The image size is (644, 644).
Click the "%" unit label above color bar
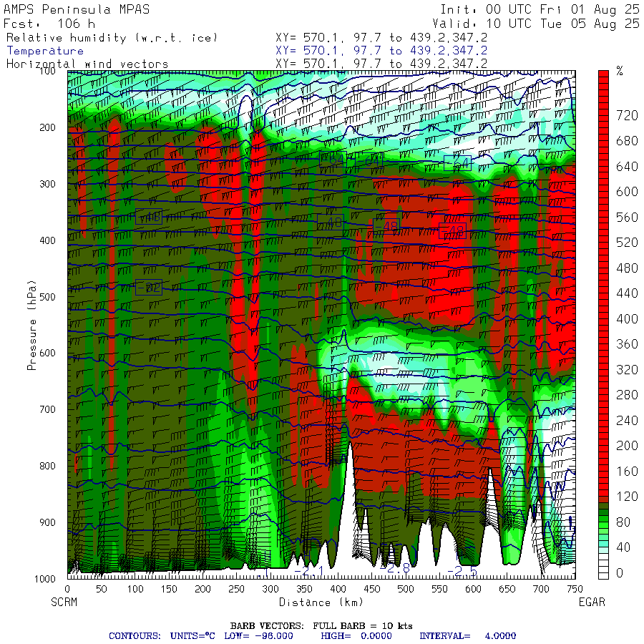(620, 72)
